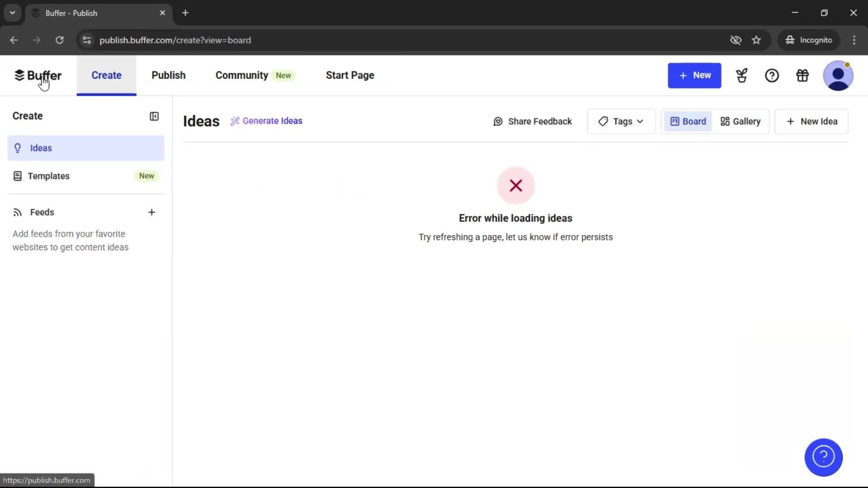This screenshot has height=488, width=868.
Task: Open the Help question mark icon
Action: coord(772,75)
